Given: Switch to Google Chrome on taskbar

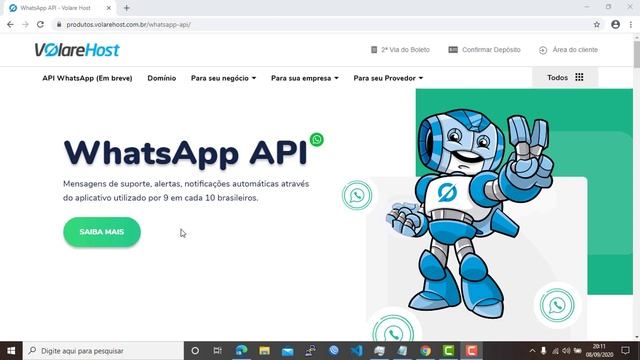Looking at the screenshot, I should pos(425,351).
